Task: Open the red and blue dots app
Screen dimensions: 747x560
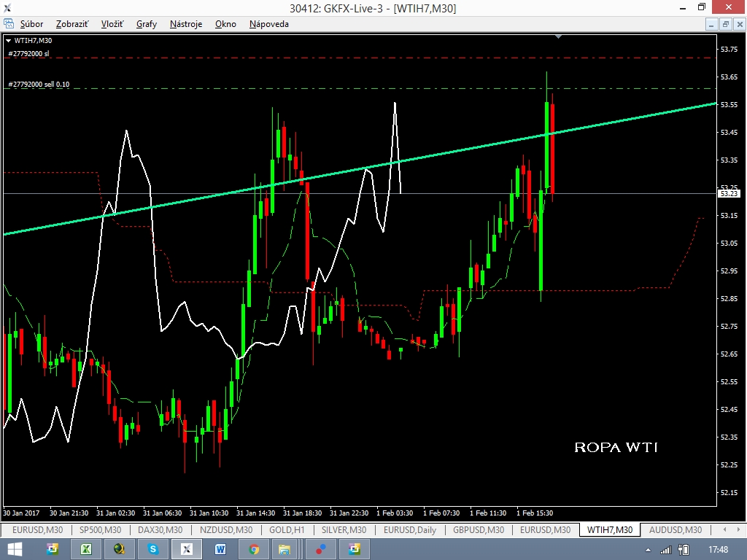Action: 321,549
